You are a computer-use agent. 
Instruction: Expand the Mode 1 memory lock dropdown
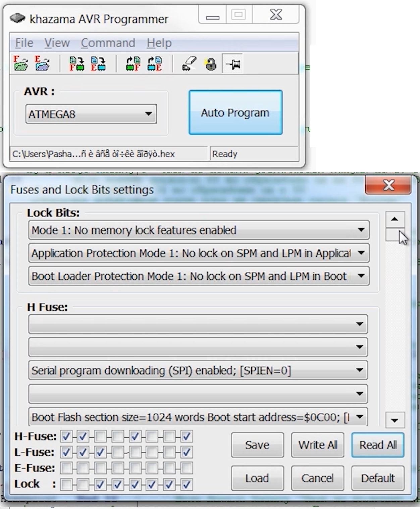click(199, 230)
